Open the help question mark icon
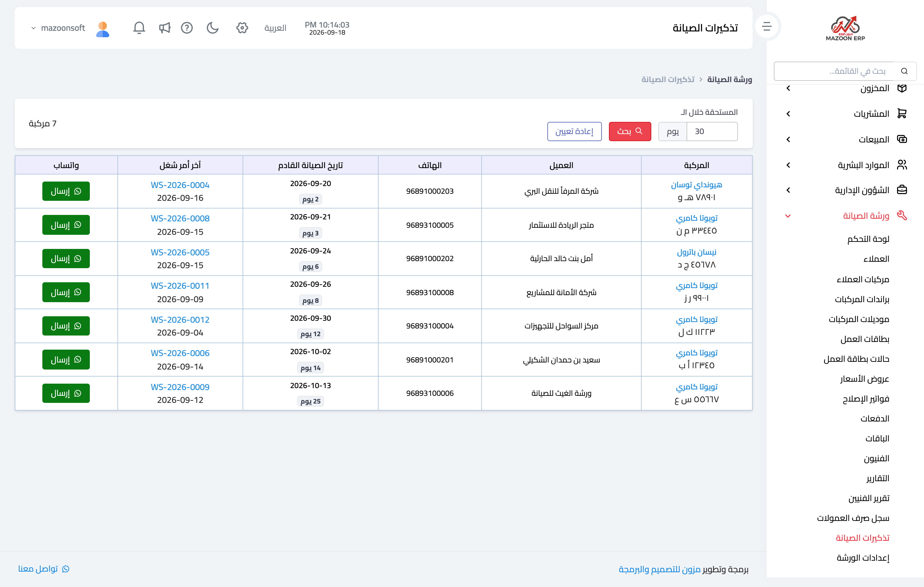924x587 pixels. pos(187,28)
